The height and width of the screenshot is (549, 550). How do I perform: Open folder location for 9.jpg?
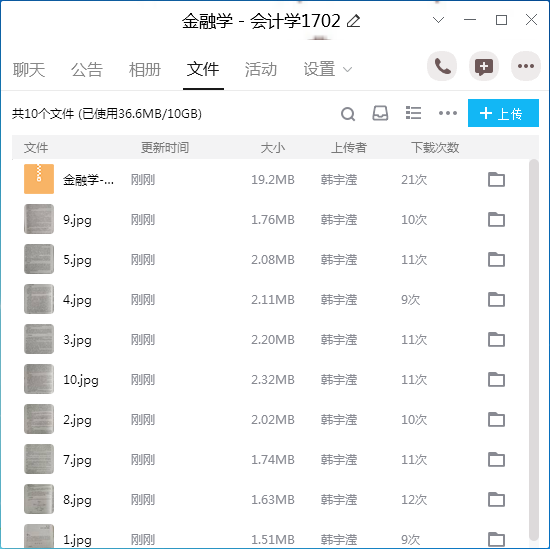[496, 220]
